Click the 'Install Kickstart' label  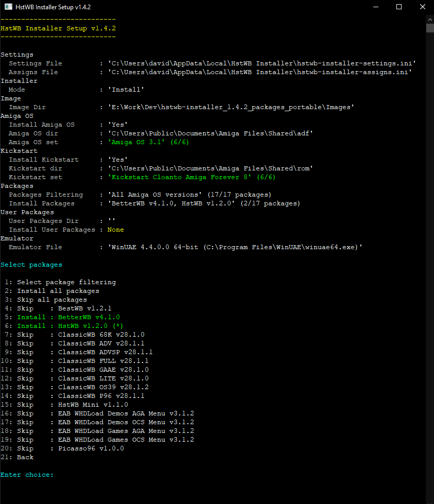(44, 160)
